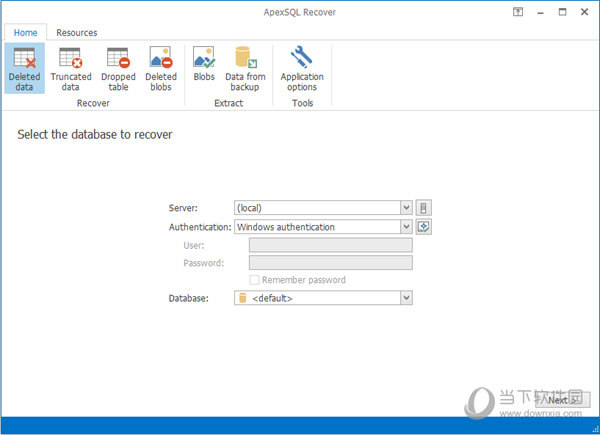Viewport: 600px width, 435px height.
Task: Select the Deleted data recovery option
Action: [24, 68]
